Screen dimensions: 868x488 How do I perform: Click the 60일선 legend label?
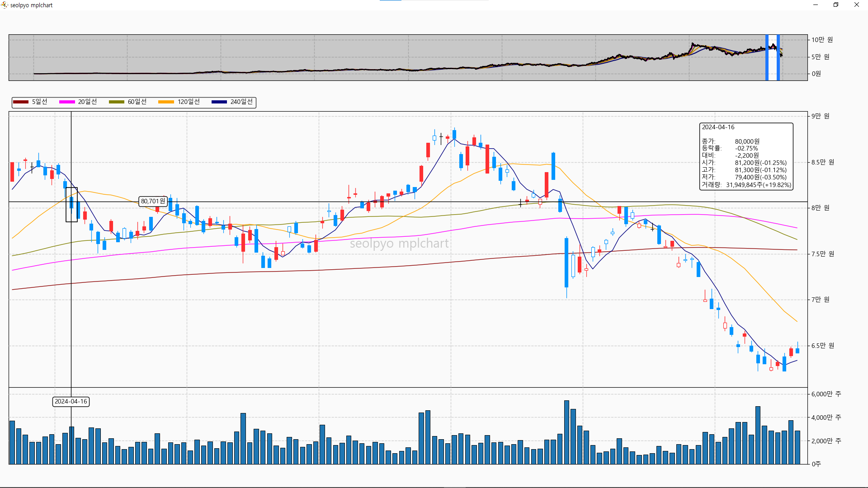(x=137, y=102)
